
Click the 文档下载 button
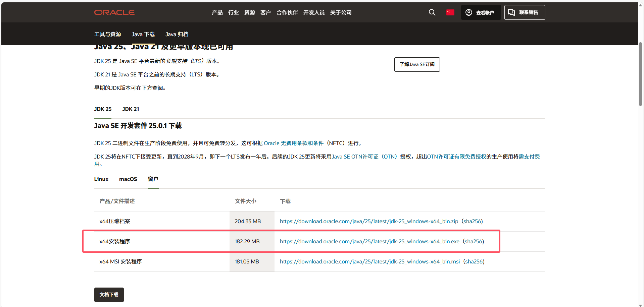click(x=109, y=295)
